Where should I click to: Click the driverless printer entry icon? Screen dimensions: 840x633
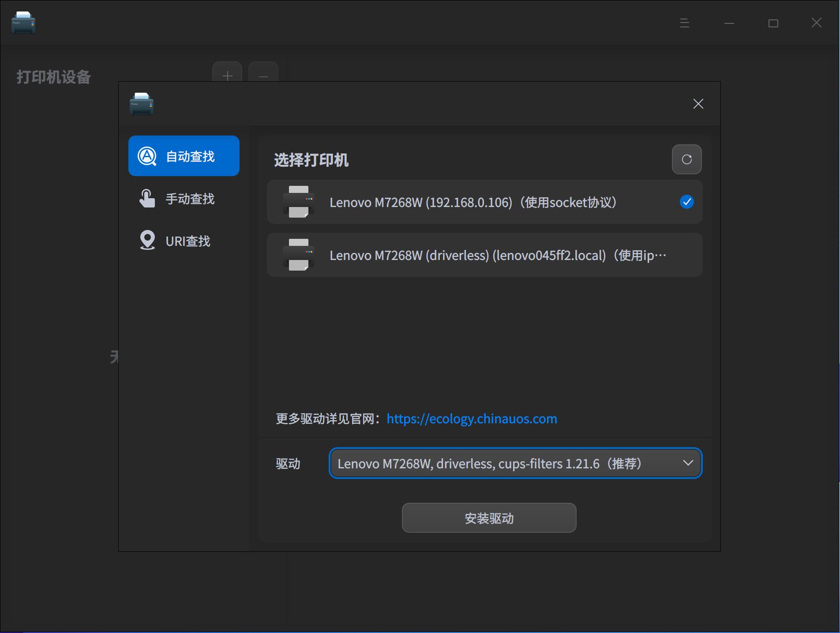point(298,255)
